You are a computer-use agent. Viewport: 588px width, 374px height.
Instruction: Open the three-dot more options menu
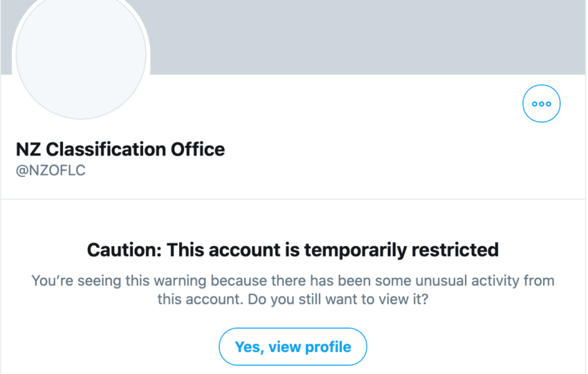coord(541,104)
